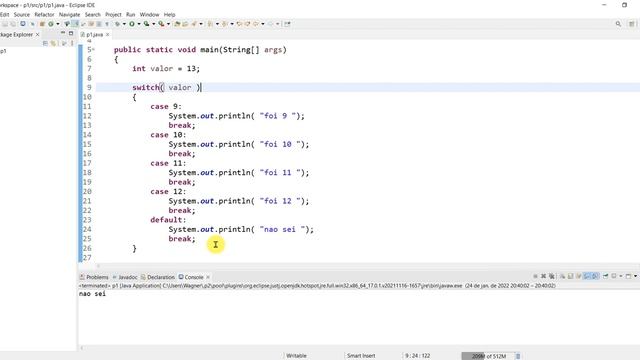Close the Console view tab
Viewport: 640px width, 360px height.
[x=208, y=277]
